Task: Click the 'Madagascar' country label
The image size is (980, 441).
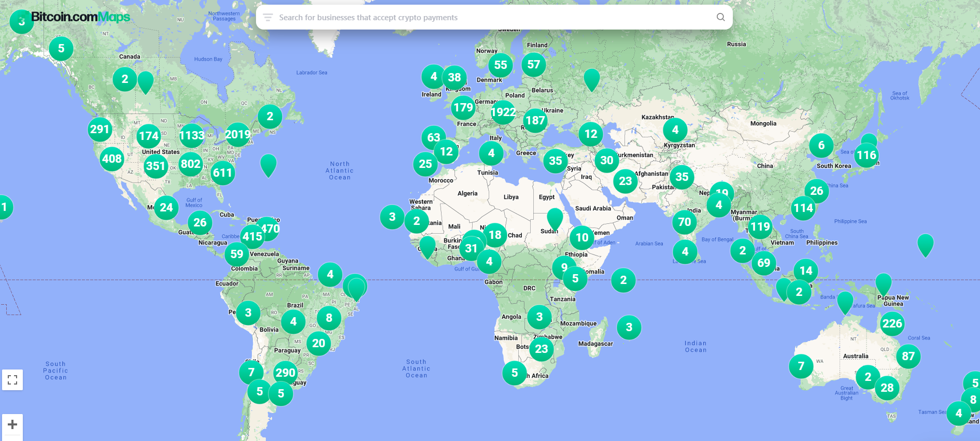Action: click(x=595, y=344)
